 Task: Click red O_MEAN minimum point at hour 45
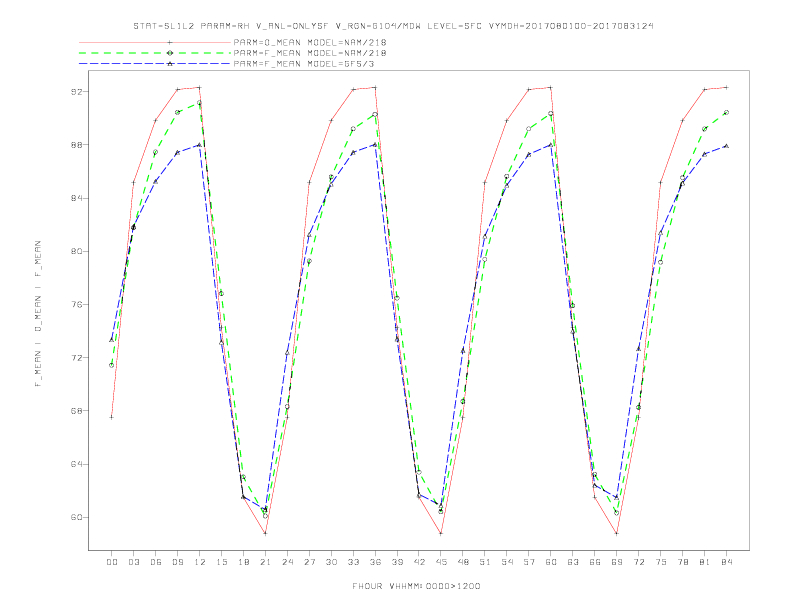tap(441, 533)
